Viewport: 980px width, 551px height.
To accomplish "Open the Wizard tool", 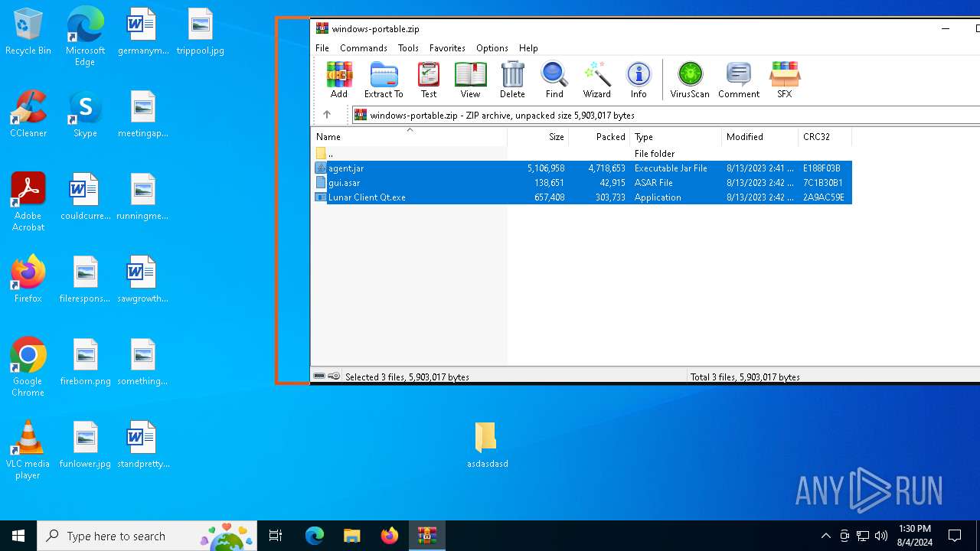I will [x=596, y=80].
